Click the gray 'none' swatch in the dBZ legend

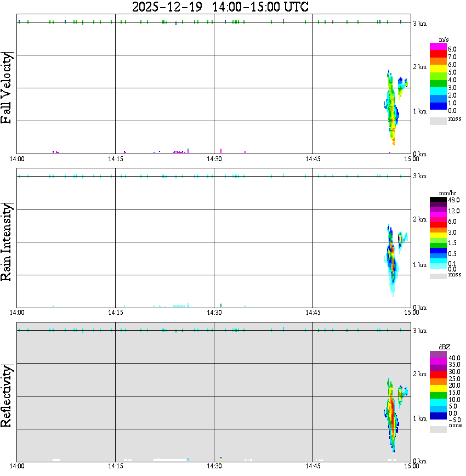point(438,429)
